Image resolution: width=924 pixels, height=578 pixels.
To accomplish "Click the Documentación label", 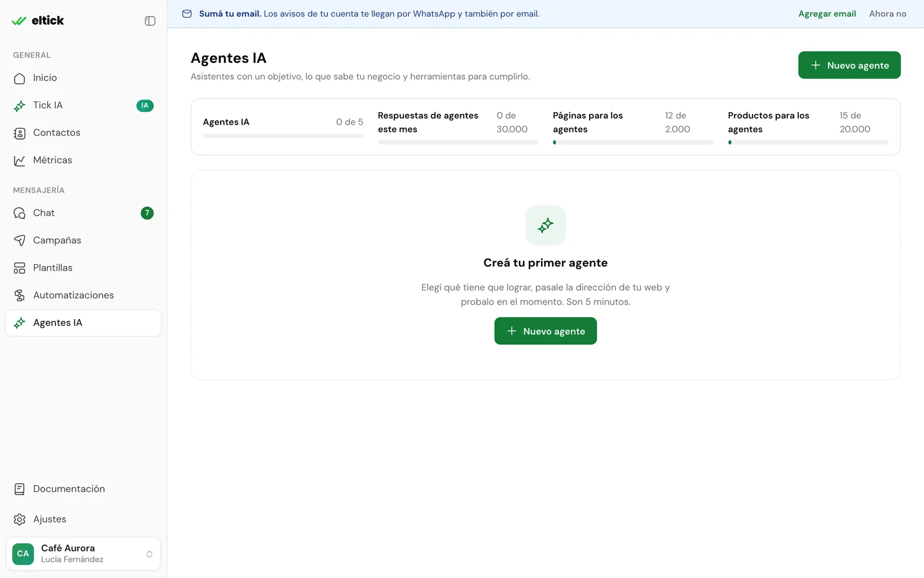I will click(69, 489).
